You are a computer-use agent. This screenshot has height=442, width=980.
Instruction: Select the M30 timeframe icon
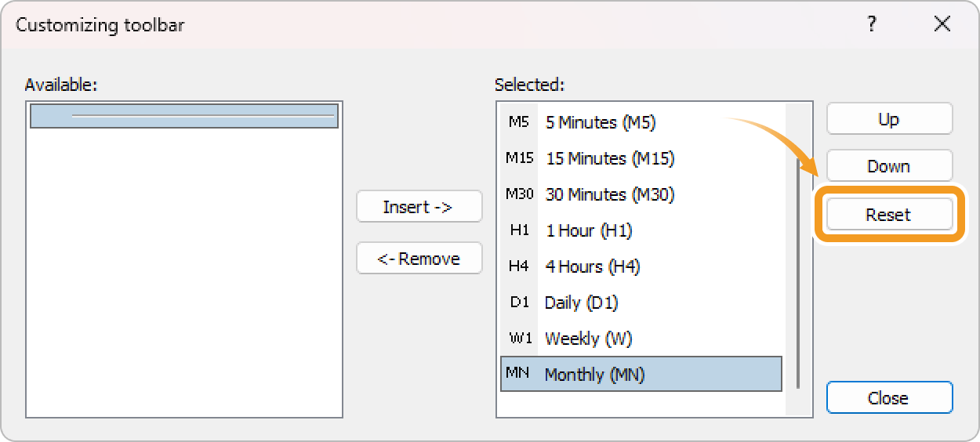[x=519, y=194]
